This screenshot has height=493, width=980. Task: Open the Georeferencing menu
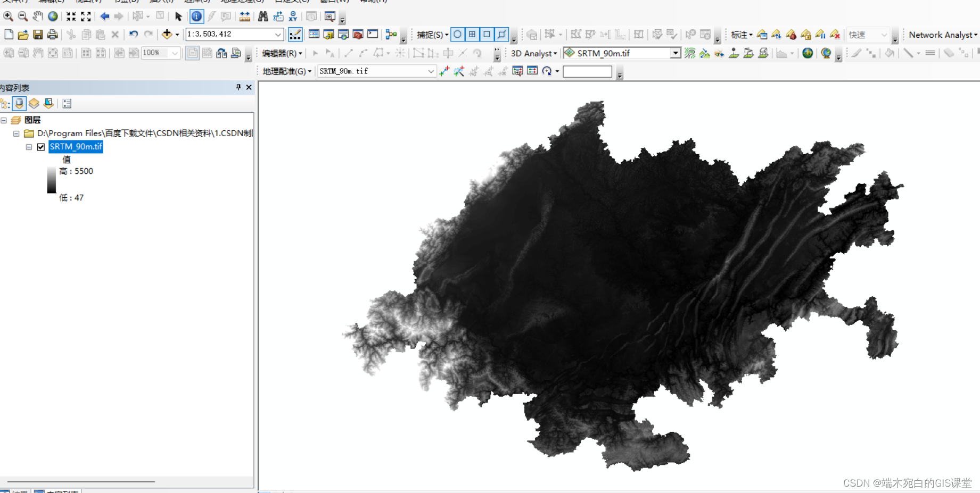pyautogui.click(x=286, y=71)
